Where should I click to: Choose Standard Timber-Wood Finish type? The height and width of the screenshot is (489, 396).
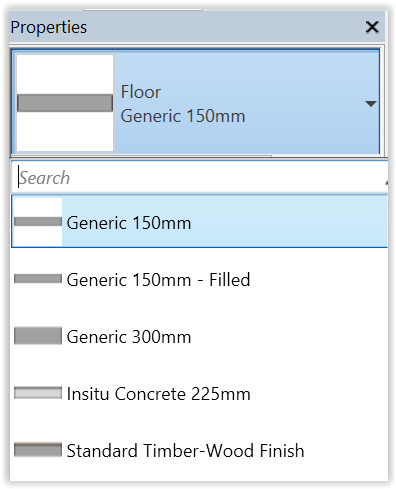coord(200,450)
